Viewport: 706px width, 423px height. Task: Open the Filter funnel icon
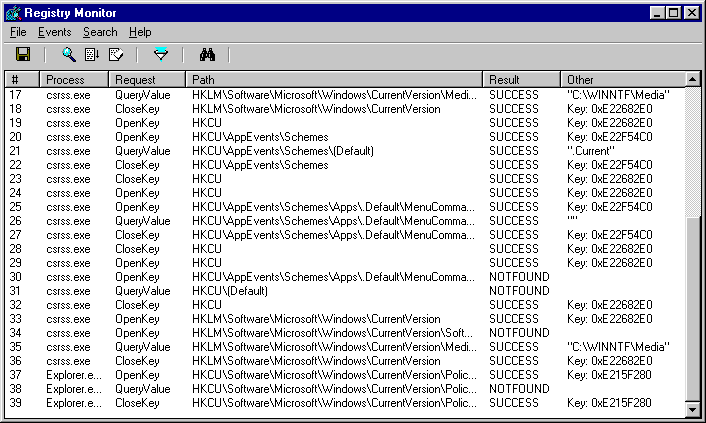click(x=161, y=55)
